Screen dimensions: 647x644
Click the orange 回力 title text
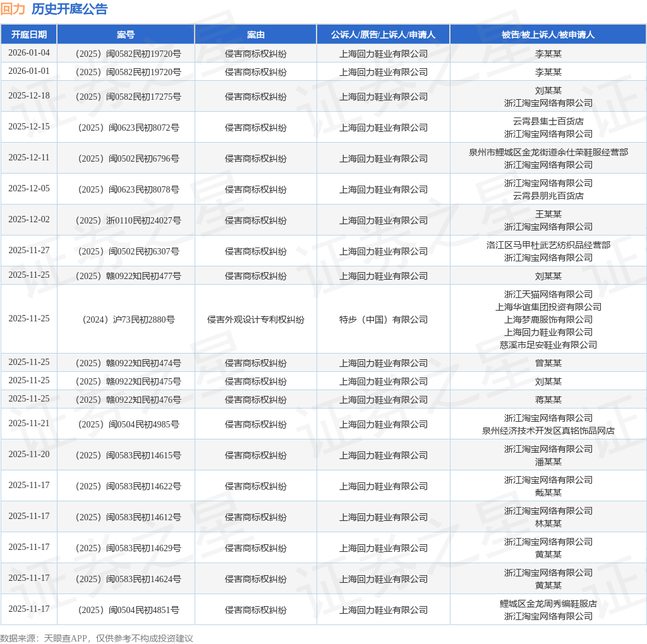pyautogui.click(x=13, y=9)
